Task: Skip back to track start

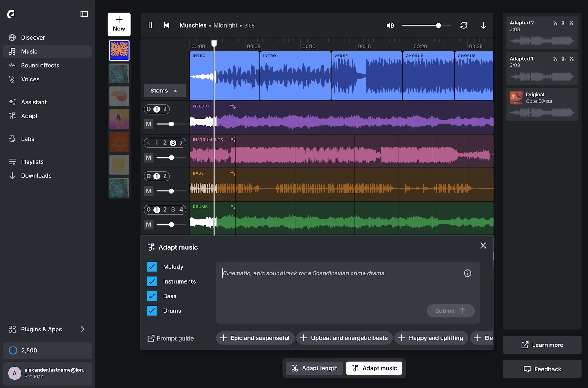Action: (167, 25)
